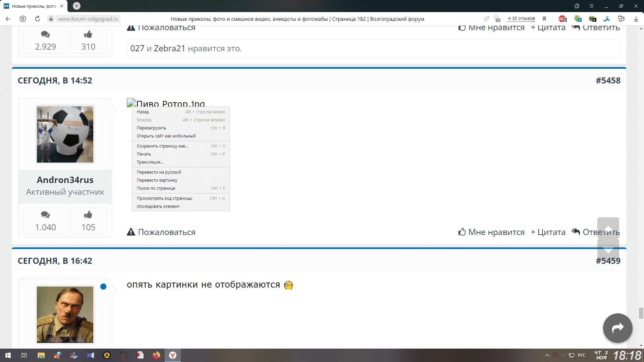Expand the system tray hidden icons
This screenshot has height=362, width=644.
coord(547,355)
